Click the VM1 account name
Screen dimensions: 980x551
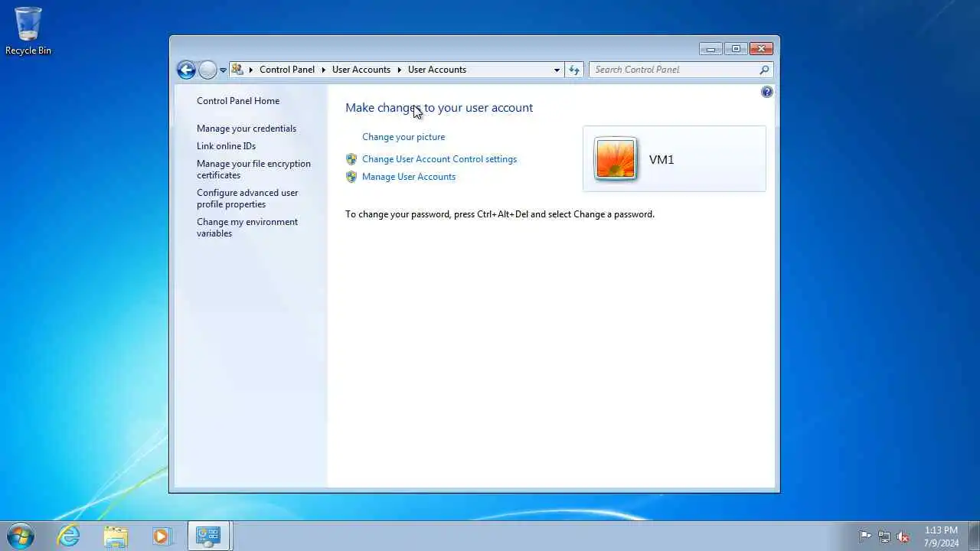[661, 160]
